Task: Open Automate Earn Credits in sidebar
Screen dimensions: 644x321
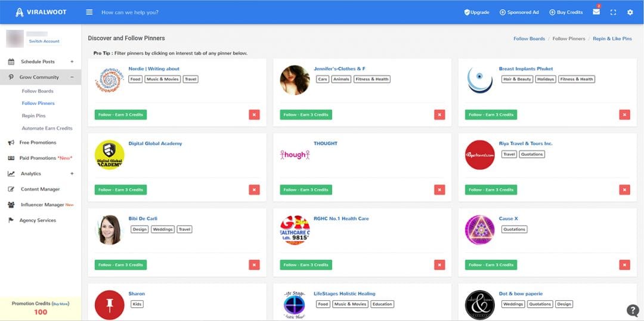Action: (x=47, y=128)
